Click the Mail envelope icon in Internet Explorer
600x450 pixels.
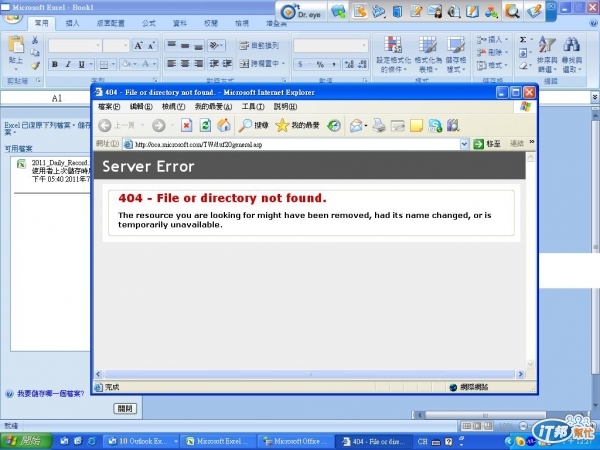click(x=356, y=125)
